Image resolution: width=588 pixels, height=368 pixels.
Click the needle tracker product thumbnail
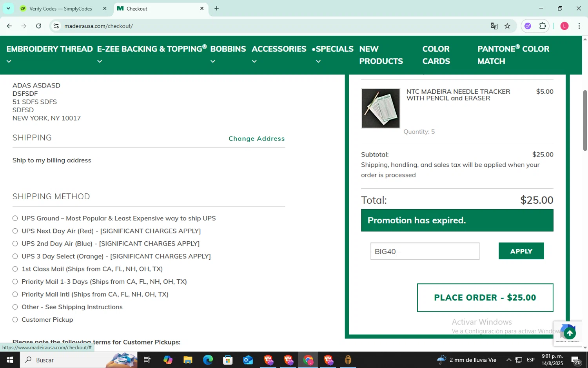[381, 108]
